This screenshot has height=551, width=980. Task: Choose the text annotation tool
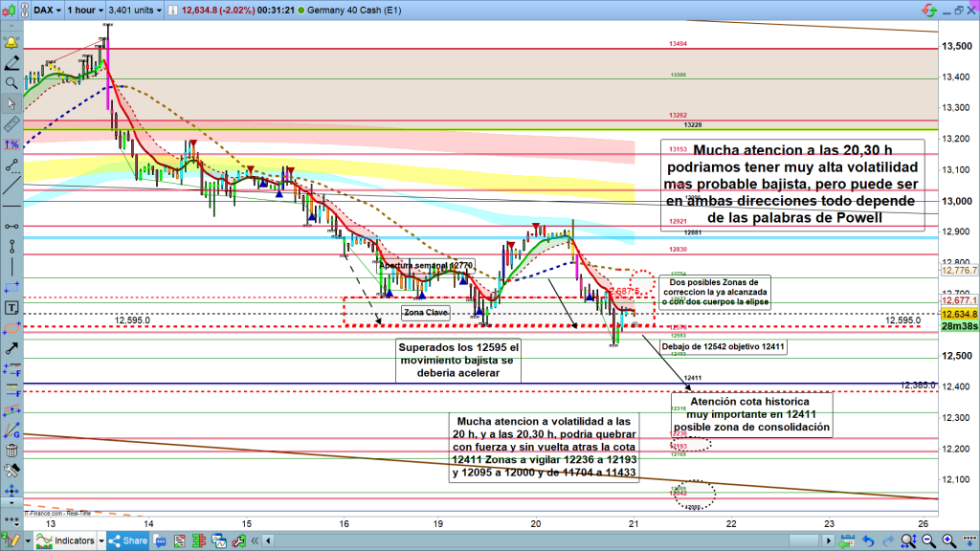click(11, 307)
